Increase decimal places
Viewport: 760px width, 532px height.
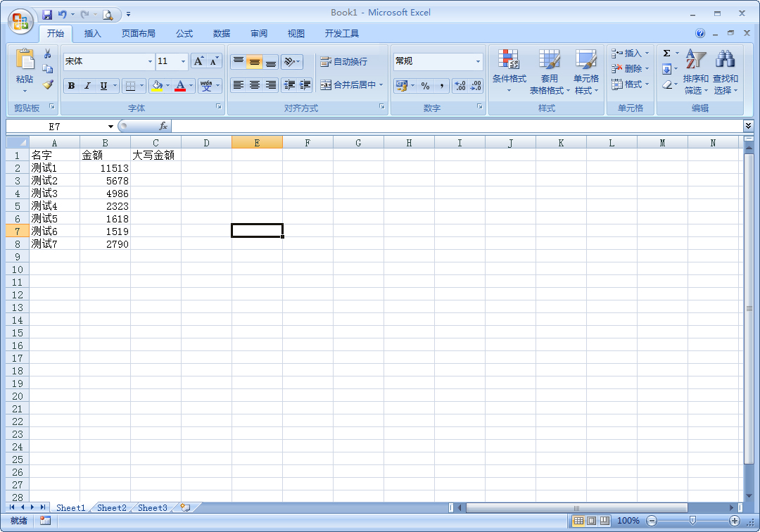(x=460, y=86)
